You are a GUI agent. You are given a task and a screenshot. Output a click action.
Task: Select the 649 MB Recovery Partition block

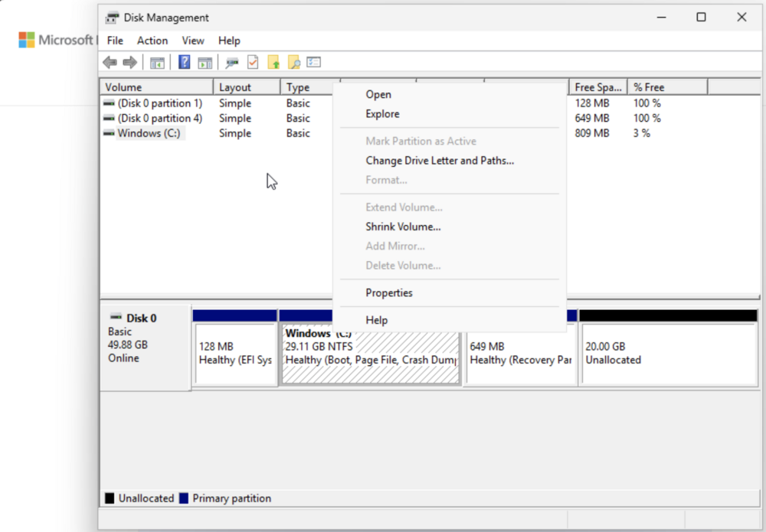520,353
